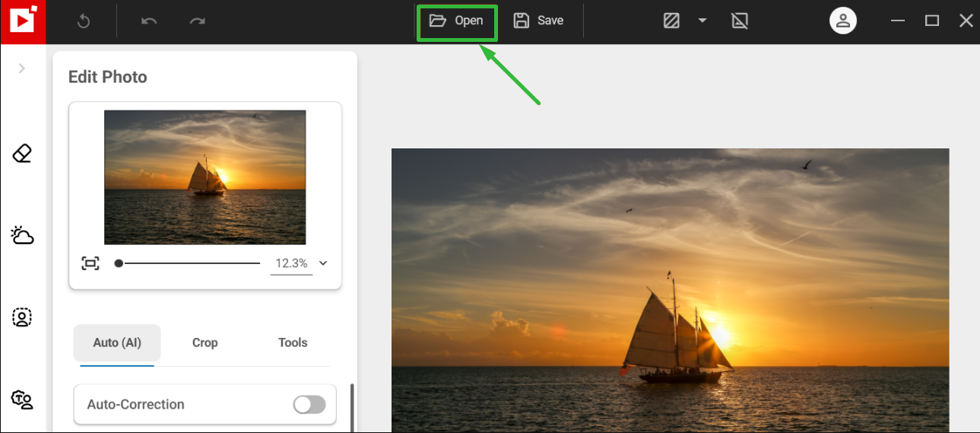980x433 pixels.
Task: Open the sky replacement sun-cloud tool
Action: (x=22, y=235)
